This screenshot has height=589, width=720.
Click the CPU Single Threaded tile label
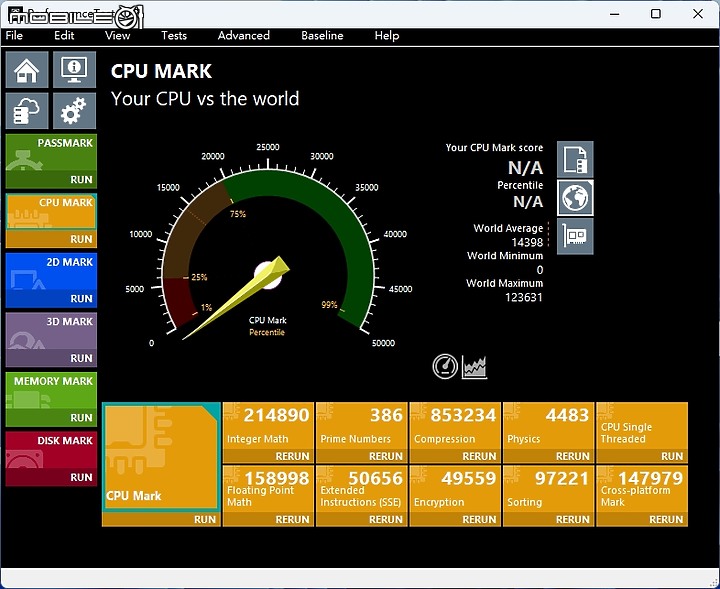[626, 433]
